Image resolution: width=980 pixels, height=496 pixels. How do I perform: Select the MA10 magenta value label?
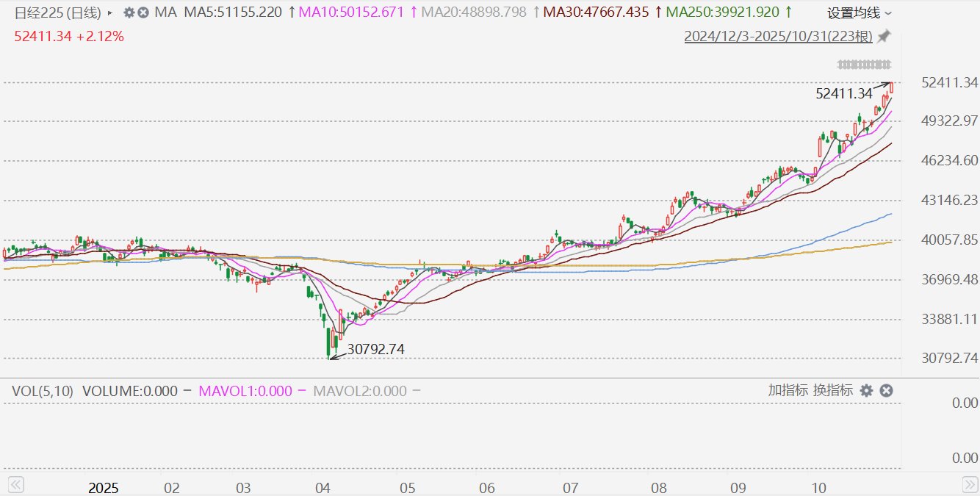pos(356,12)
